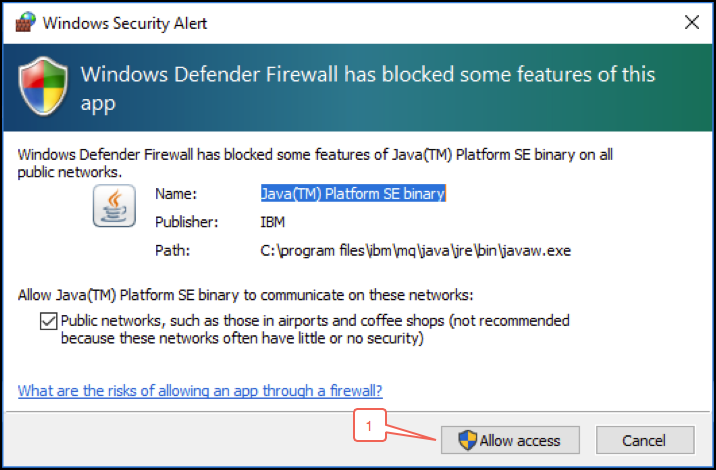Viewport: 716px width, 470px height.
Task: Click the Name: field label
Action: point(176,194)
